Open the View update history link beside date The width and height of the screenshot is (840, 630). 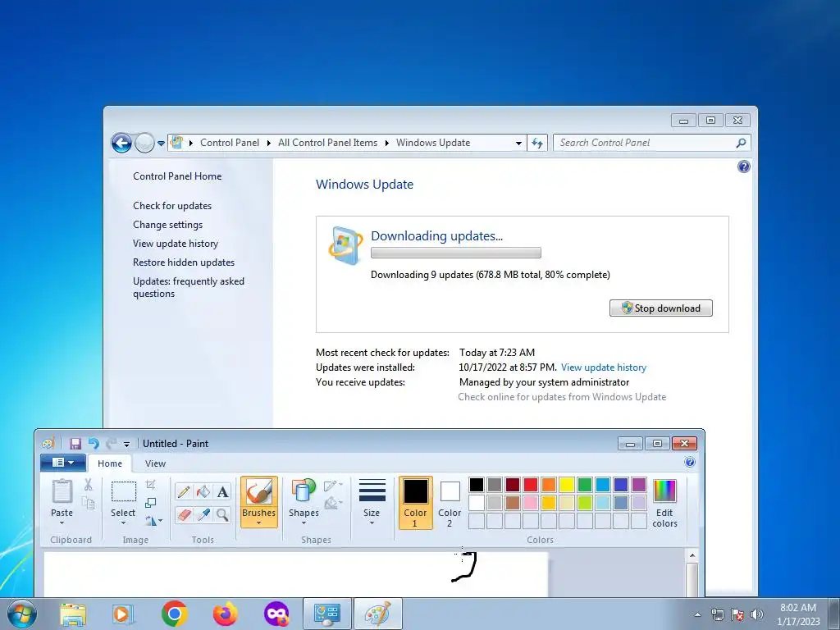604,367
